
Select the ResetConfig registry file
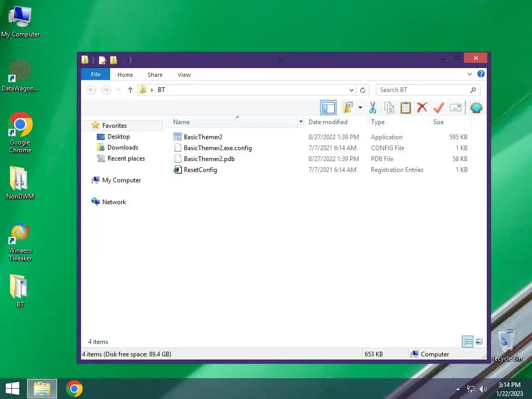coord(195,170)
